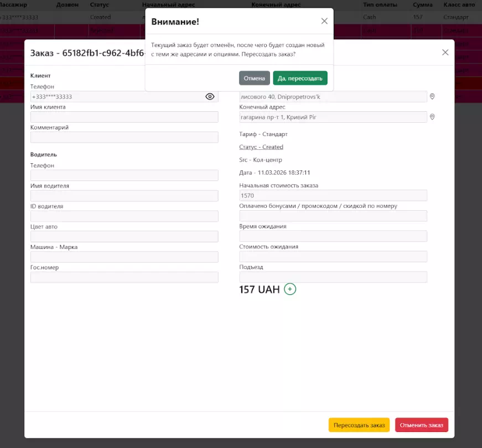Viewport: 482px width, 448px height.
Task: Click the Подъезд input field
Action: (x=333, y=277)
